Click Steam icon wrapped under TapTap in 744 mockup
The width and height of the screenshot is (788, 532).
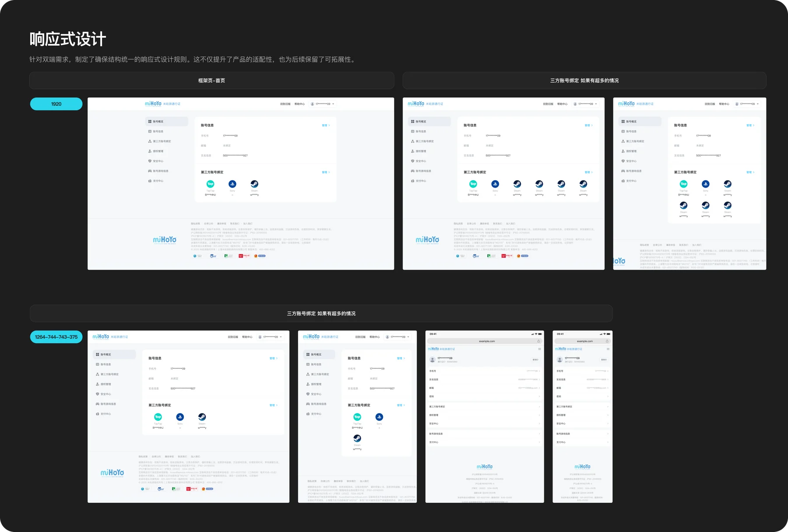(357, 438)
